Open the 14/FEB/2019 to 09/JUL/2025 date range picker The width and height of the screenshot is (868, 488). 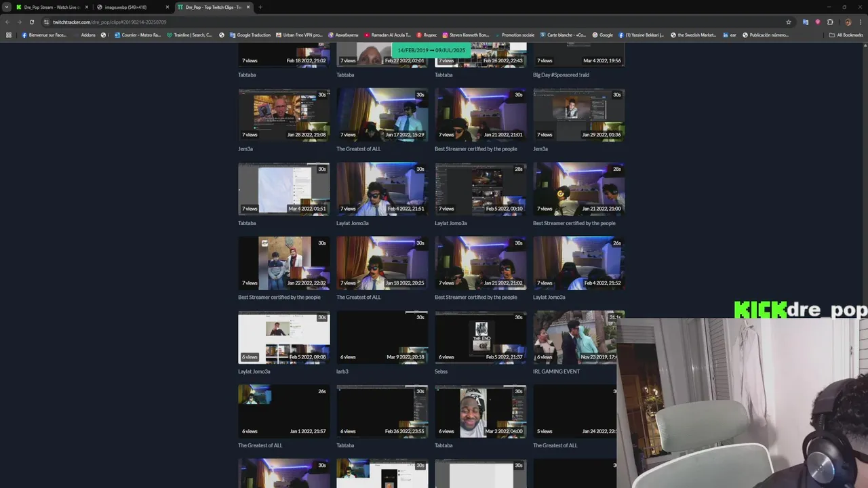[x=431, y=50]
